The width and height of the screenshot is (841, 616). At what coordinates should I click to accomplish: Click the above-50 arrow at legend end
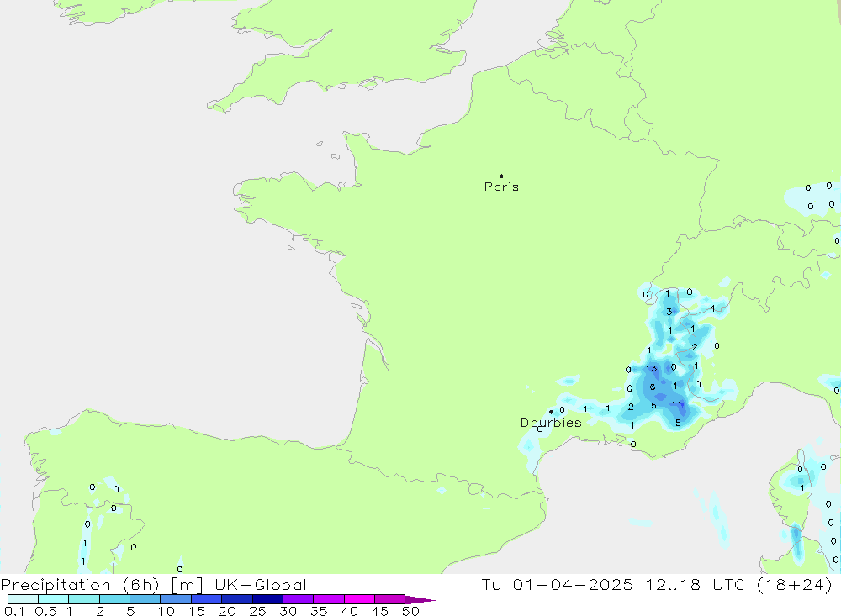click(420, 600)
